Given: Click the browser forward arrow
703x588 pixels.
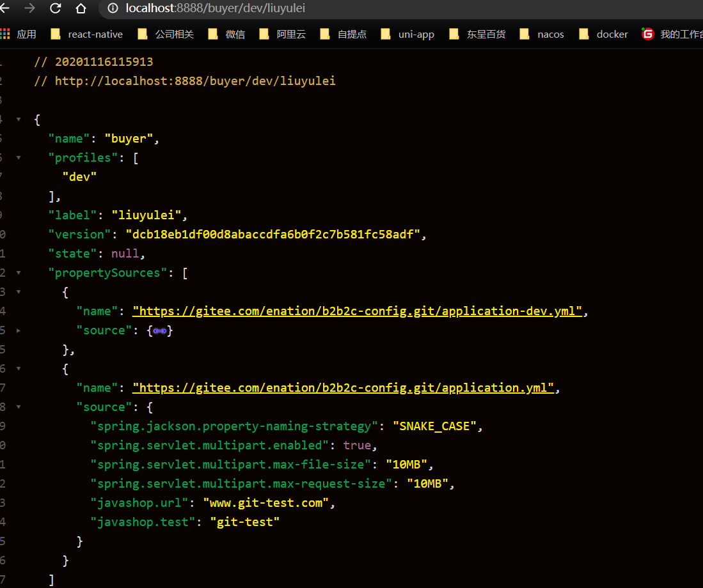Looking at the screenshot, I should pyautogui.click(x=29, y=8).
